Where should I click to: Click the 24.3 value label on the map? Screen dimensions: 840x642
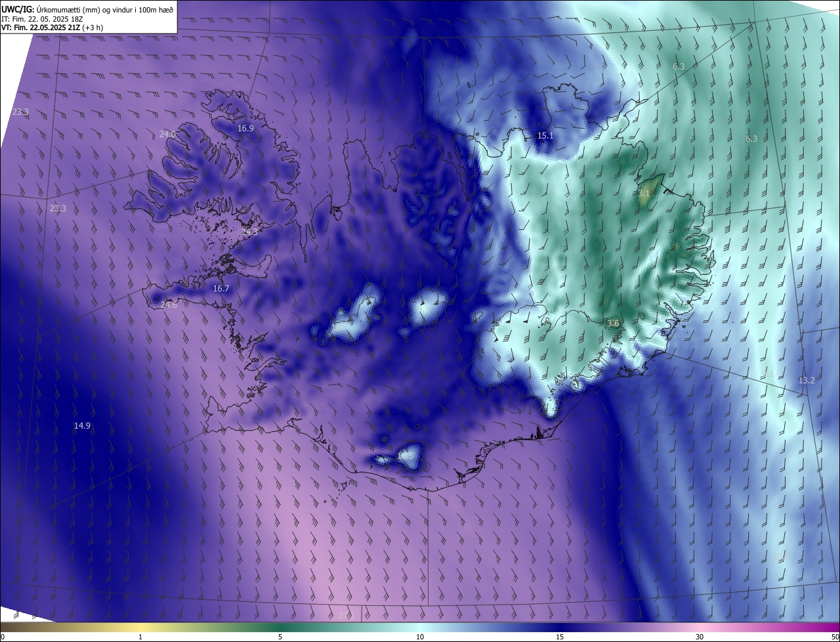pos(249,232)
